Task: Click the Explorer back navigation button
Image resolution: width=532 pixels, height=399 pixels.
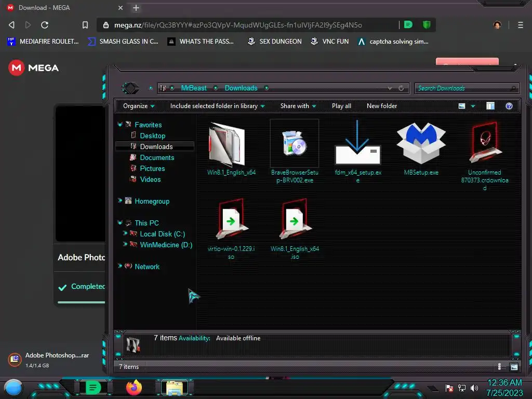Action: [x=130, y=88]
